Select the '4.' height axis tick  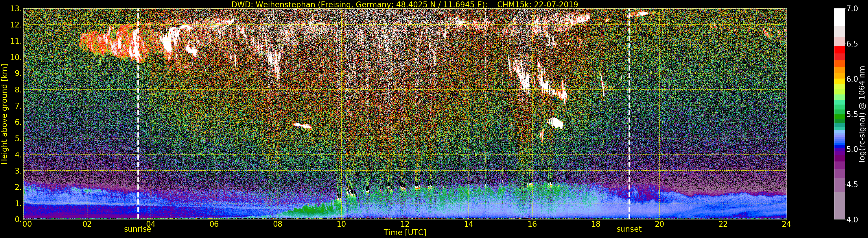[18, 155]
